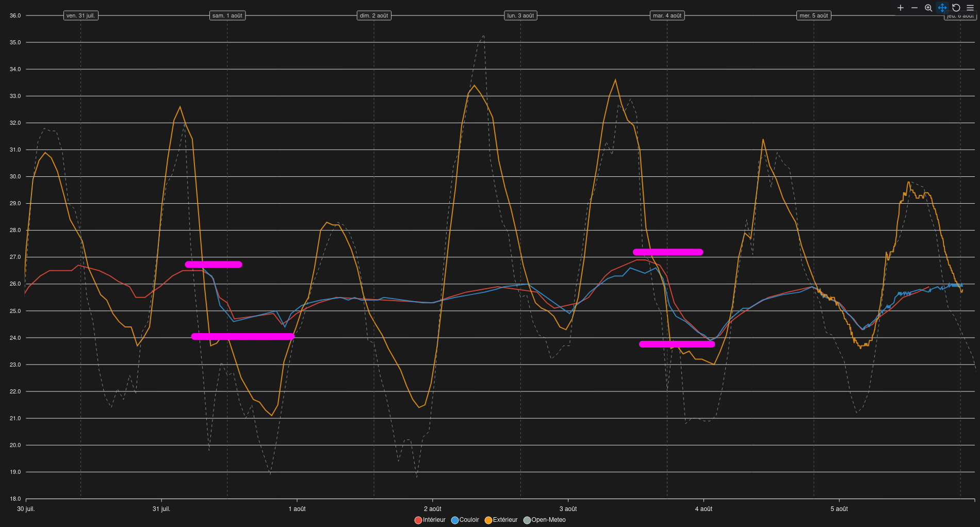Image resolution: width=980 pixels, height=527 pixels.
Task: Select the 'dim. 2 août' day marker label
Action: tap(374, 15)
